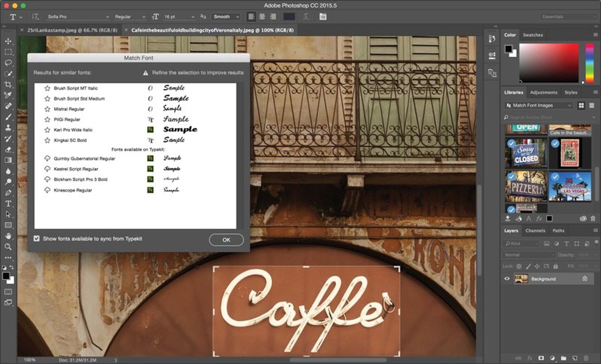Apply center text alignment in the options bar
This screenshot has height=364, width=601.
click(262, 17)
